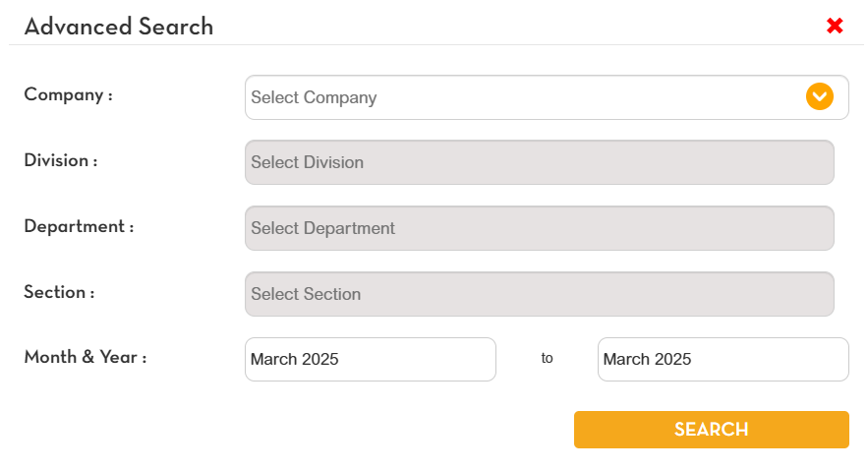
Task: Click the "Select Division" placeholder text
Action: coord(307,162)
